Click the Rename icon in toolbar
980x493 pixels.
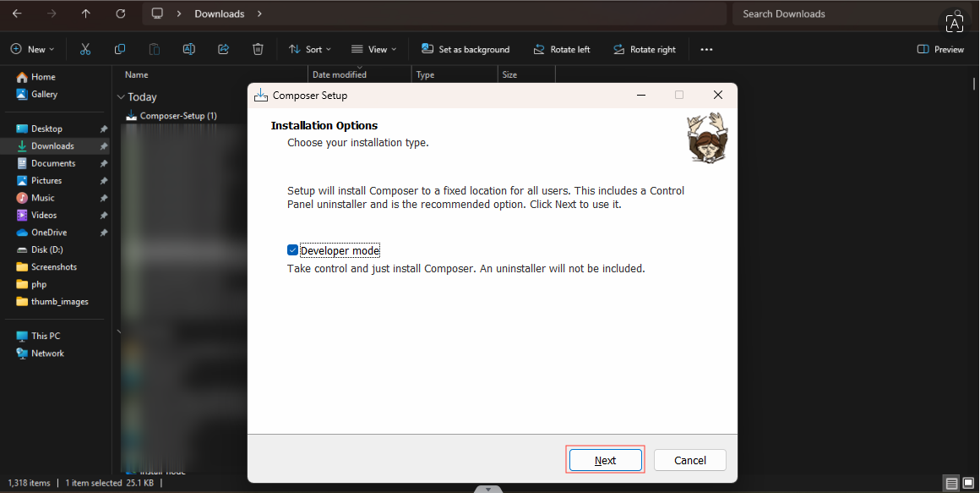click(188, 49)
